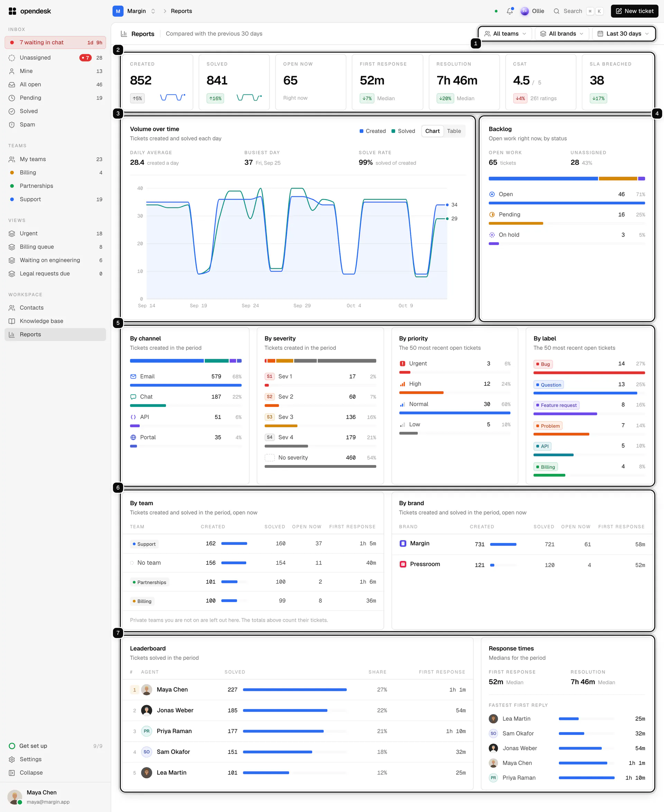
Task: Click the On hold status row
Action: tap(566, 238)
